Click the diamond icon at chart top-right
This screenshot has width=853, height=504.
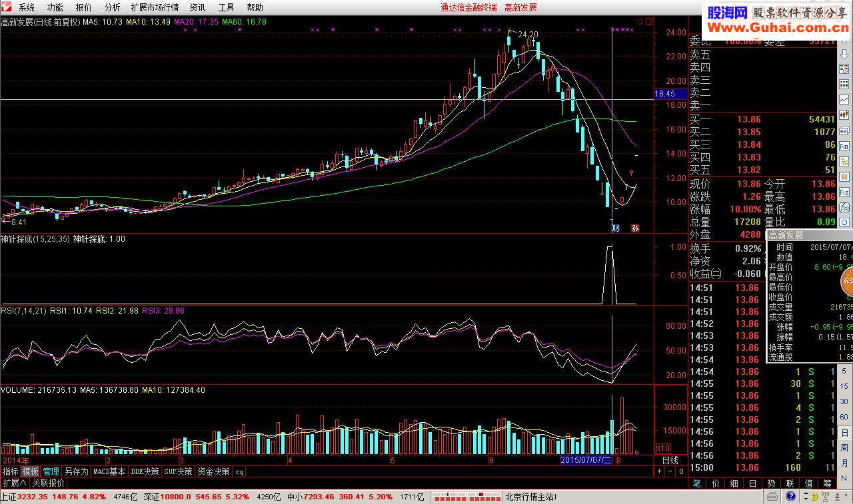[x=640, y=22]
